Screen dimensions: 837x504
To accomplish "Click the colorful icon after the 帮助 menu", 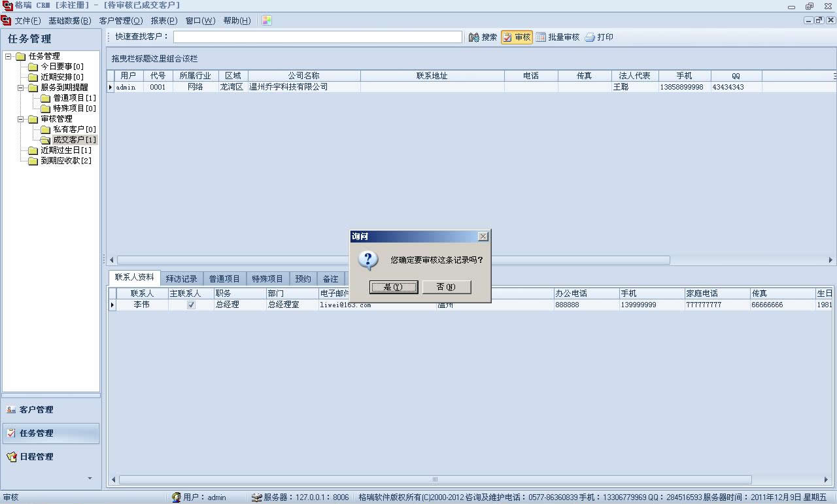I will (267, 20).
